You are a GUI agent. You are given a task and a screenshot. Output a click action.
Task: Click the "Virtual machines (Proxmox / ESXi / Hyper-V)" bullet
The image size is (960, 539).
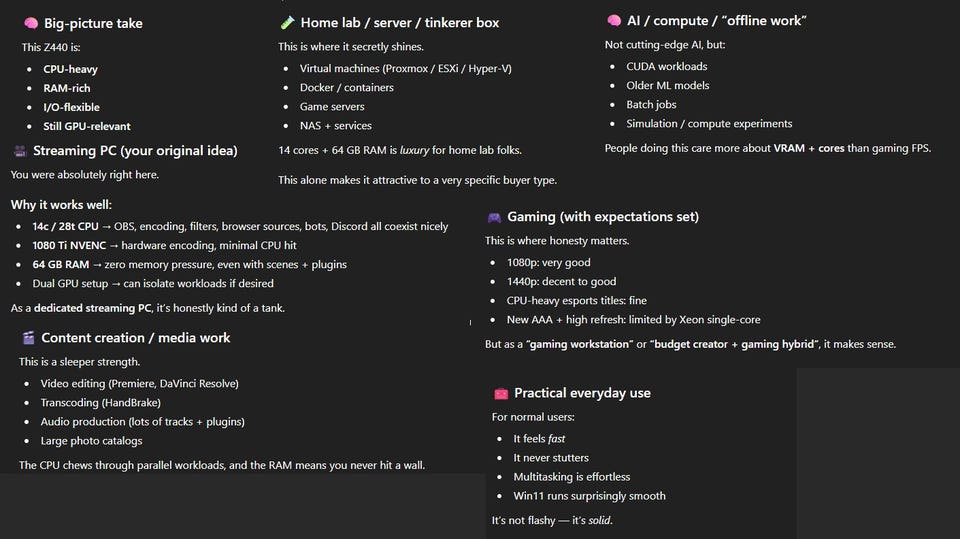tap(405, 69)
